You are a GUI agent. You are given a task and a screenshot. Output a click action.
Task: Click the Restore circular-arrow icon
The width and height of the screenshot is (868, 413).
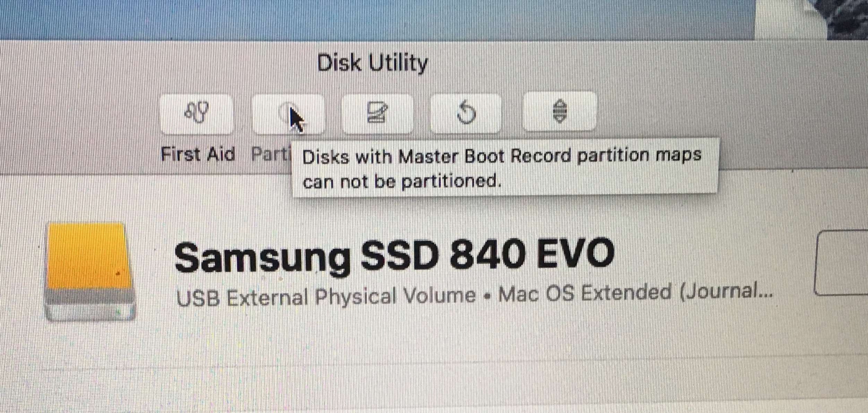466,112
